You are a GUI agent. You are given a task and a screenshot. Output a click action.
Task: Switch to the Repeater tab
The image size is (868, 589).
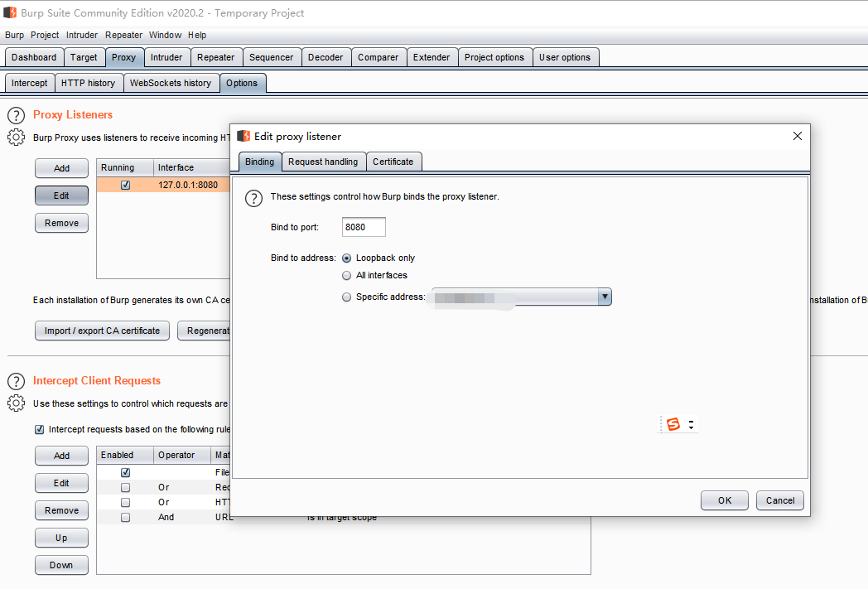pyautogui.click(x=216, y=57)
